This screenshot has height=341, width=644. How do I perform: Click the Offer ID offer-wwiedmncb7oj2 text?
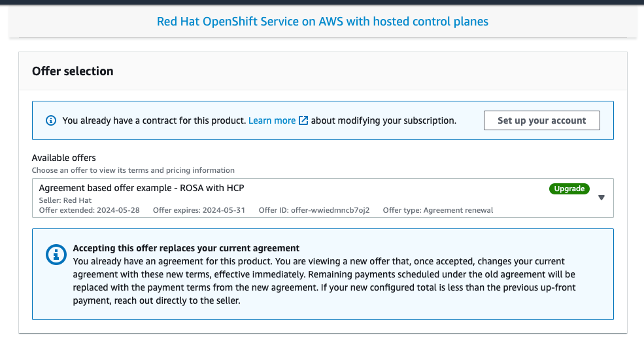click(314, 210)
